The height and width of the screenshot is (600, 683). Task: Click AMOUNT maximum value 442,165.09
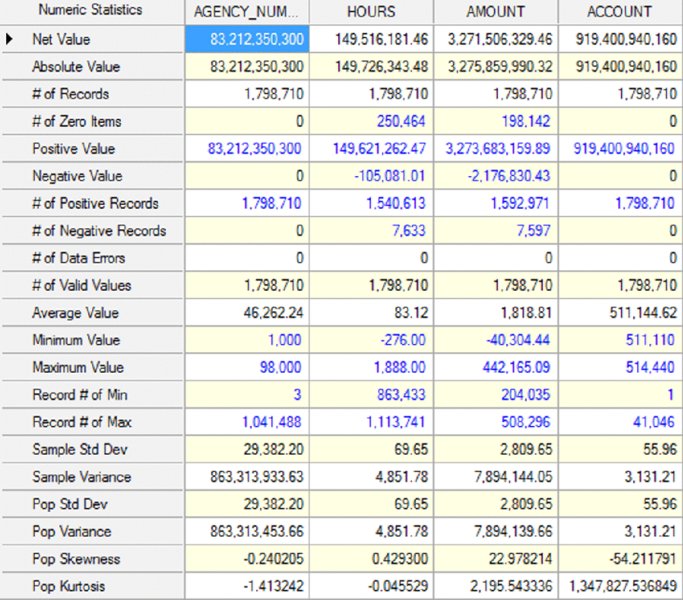point(516,367)
